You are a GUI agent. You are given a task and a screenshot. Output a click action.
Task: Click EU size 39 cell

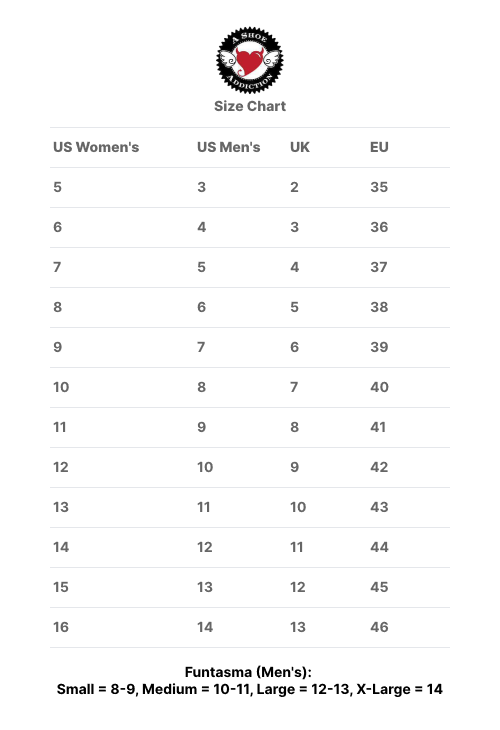379,347
